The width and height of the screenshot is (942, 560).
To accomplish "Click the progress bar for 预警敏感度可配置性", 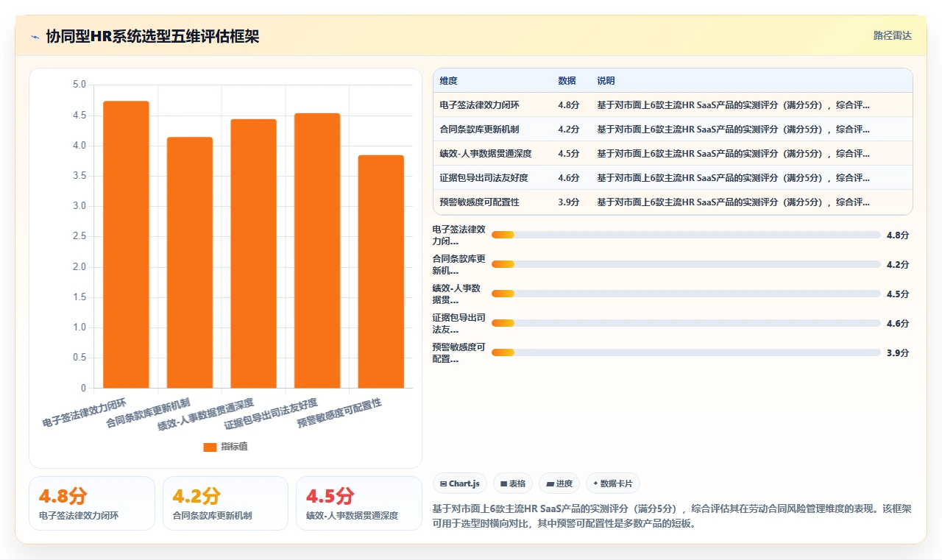I will click(686, 352).
